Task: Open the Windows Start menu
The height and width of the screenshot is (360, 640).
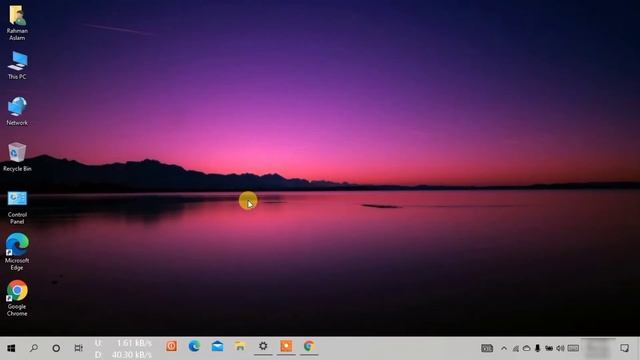Action: tap(11, 348)
